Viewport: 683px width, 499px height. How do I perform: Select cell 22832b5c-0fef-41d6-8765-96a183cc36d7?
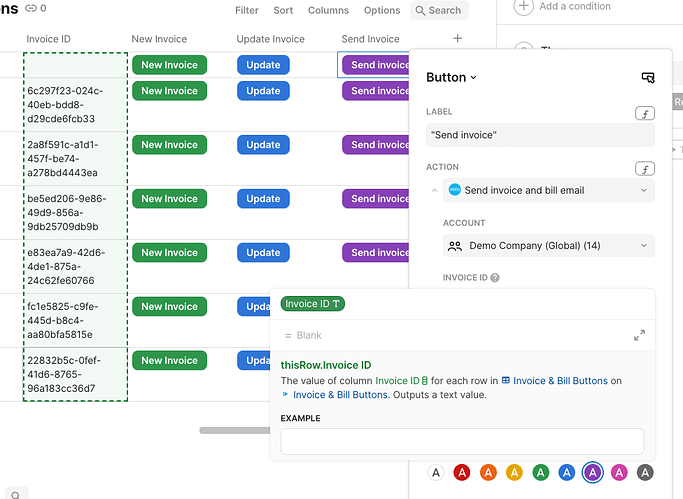(75, 374)
